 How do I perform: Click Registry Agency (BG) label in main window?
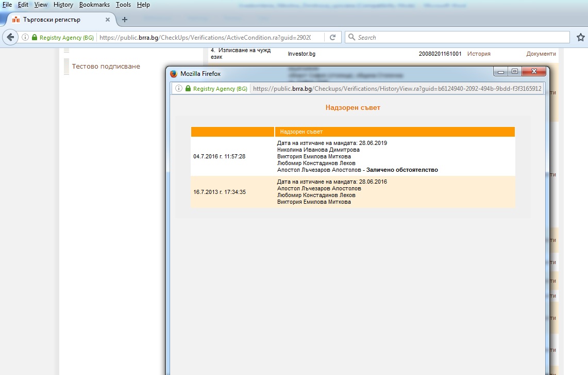coord(67,38)
